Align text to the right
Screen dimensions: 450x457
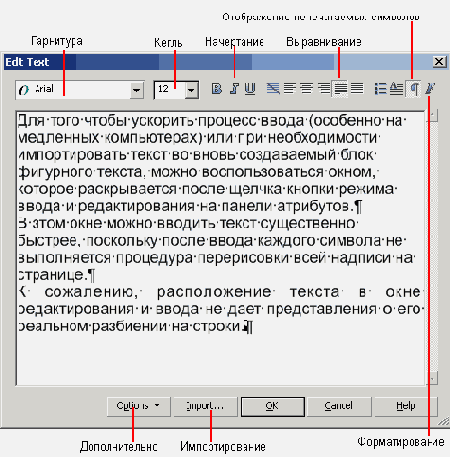pyautogui.click(x=323, y=89)
